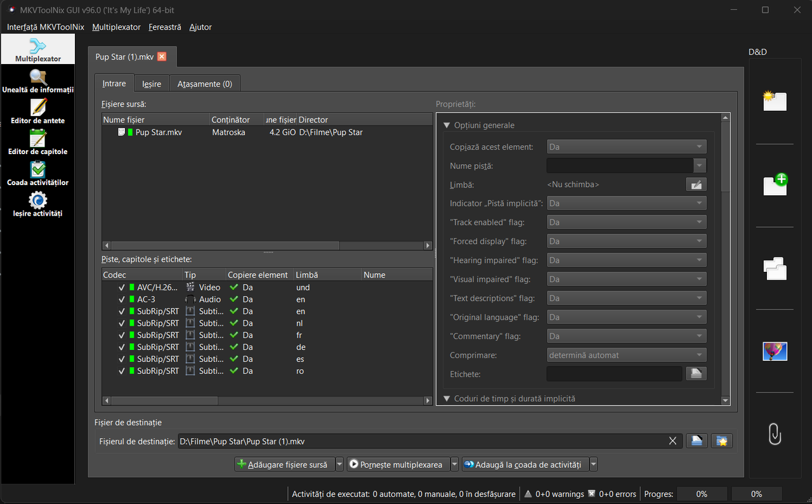Sort source files by Conținător column header
The image size is (812, 504).
pos(237,120)
